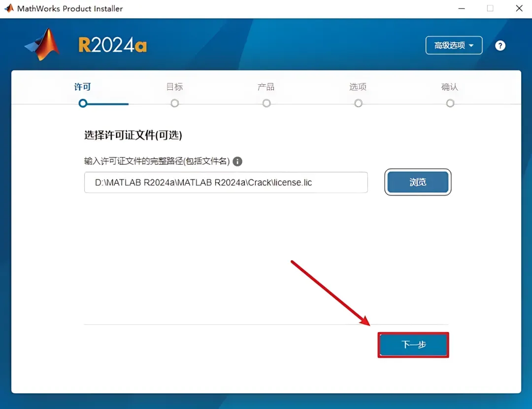Click the 浏览 browse button
The image size is (532, 409).
pos(418,182)
